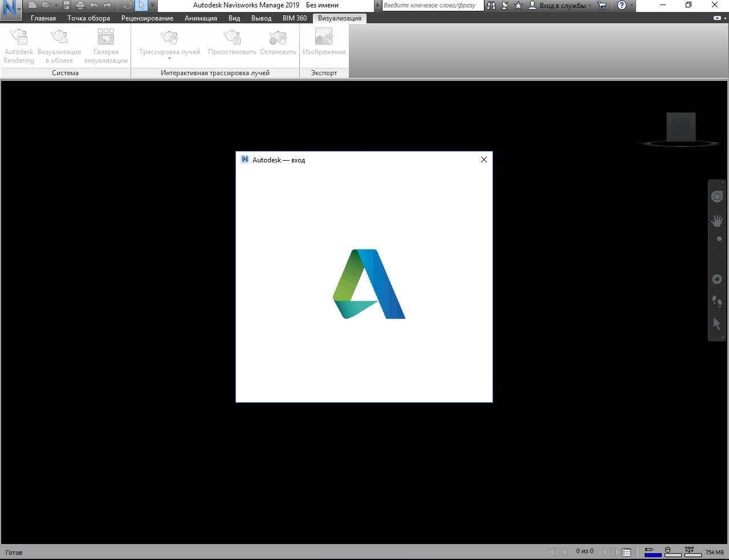Open Галерея визуализации
Image resolution: width=729 pixels, height=560 pixels.
tap(106, 46)
